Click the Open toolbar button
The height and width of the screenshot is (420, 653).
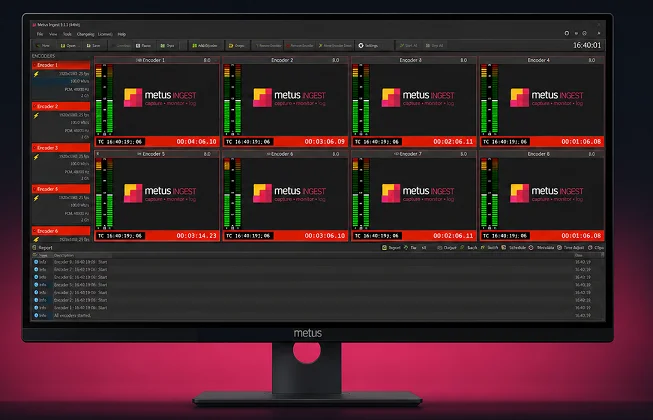(69, 45)
